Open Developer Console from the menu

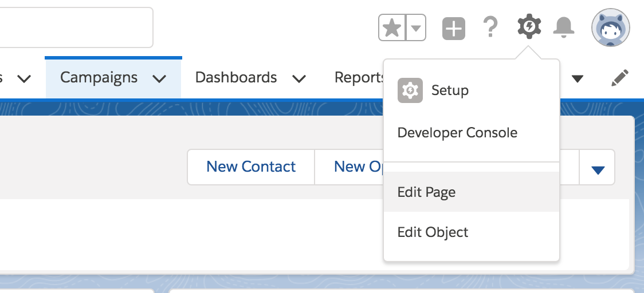tap(457, 133)
